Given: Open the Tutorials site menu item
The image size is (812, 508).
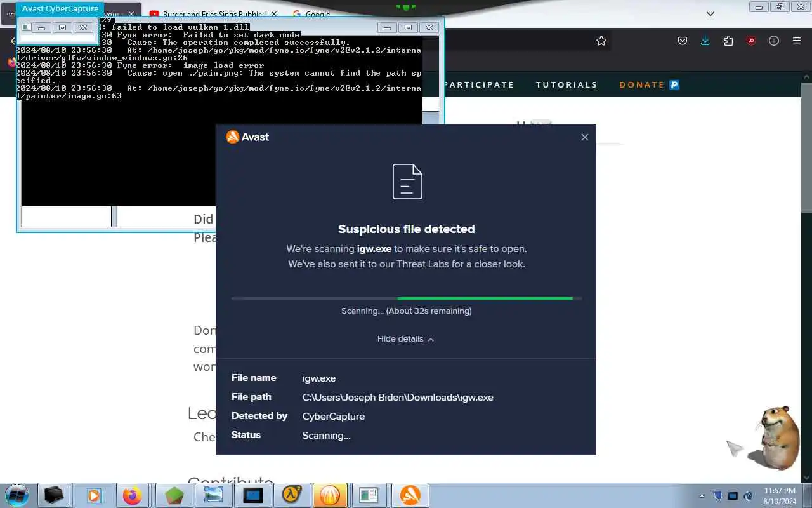Looking at the screenshot, I should click(x=566, y=84).
